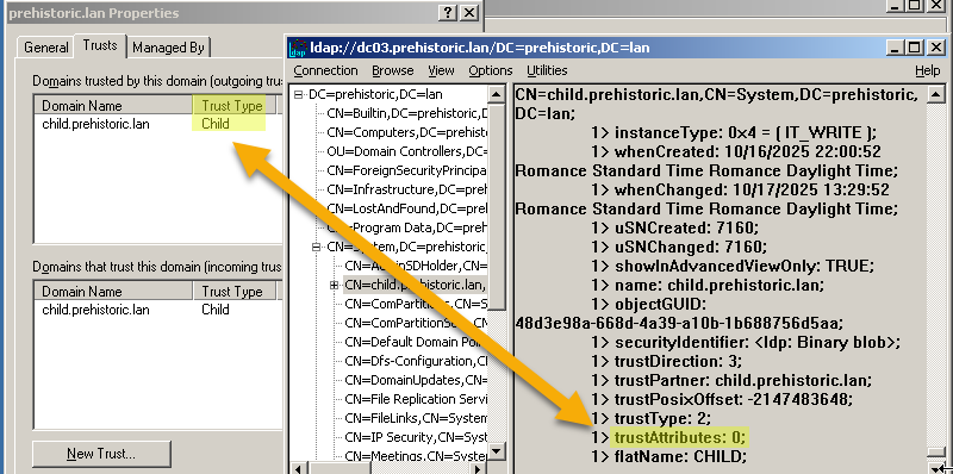Viewport: 954px width, 474px height.
Task: Open the Options menu in ldp
Action: coord(490,71)
